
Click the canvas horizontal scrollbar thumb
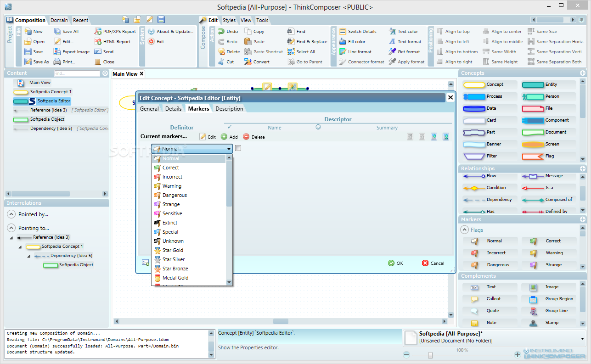[281, 321]
